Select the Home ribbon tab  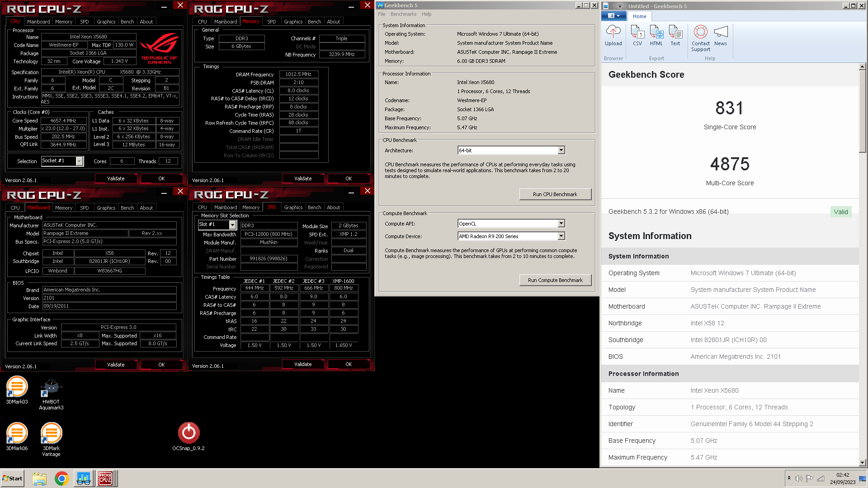639,16
